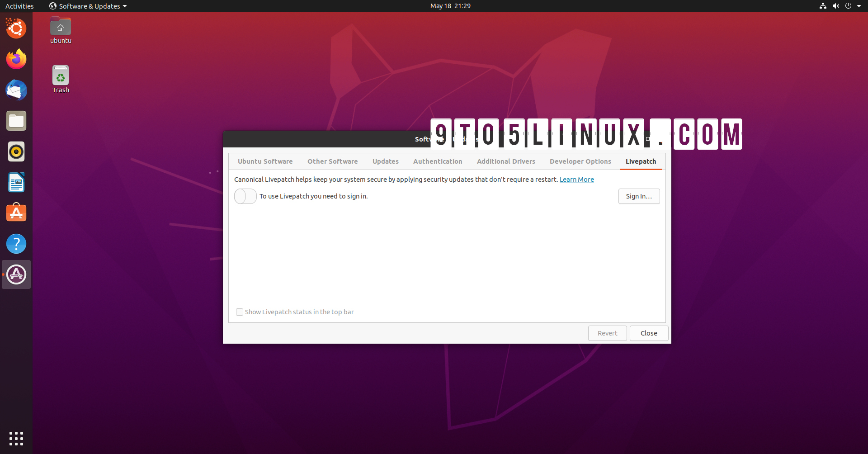Open the Activities overview
This screenshot has height=454, width=868.
pyautogui.click(x=19, y=6)
